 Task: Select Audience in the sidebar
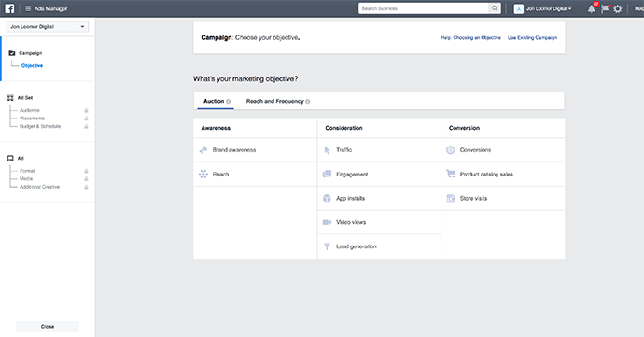tap(30, 110)
